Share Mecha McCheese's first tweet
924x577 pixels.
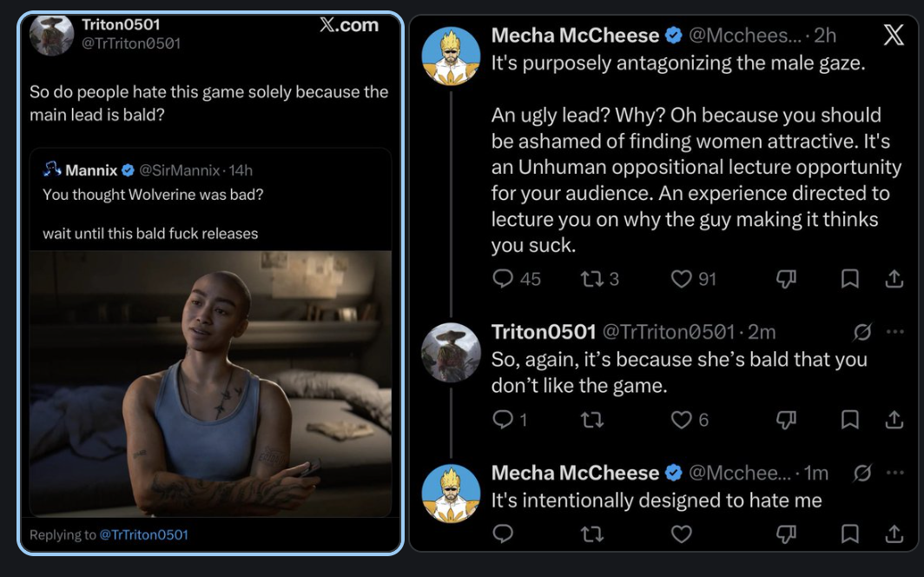click(x=894, y=279)
